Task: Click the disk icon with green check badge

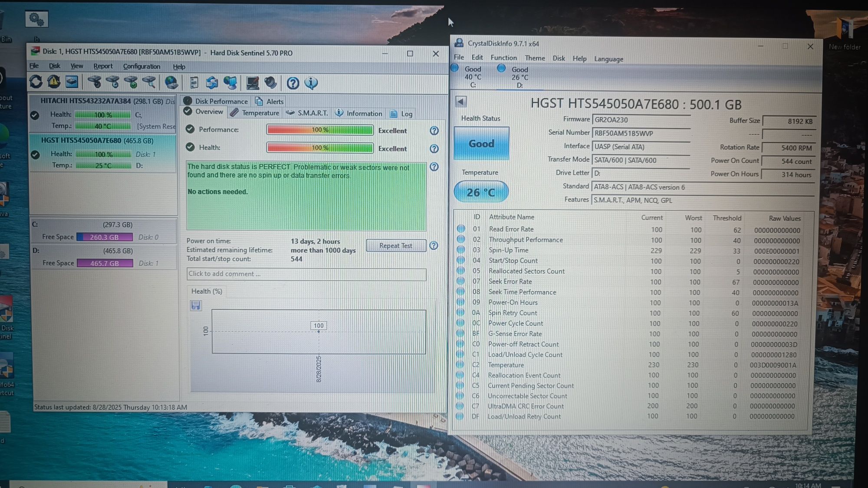Action: click(131, 82)
